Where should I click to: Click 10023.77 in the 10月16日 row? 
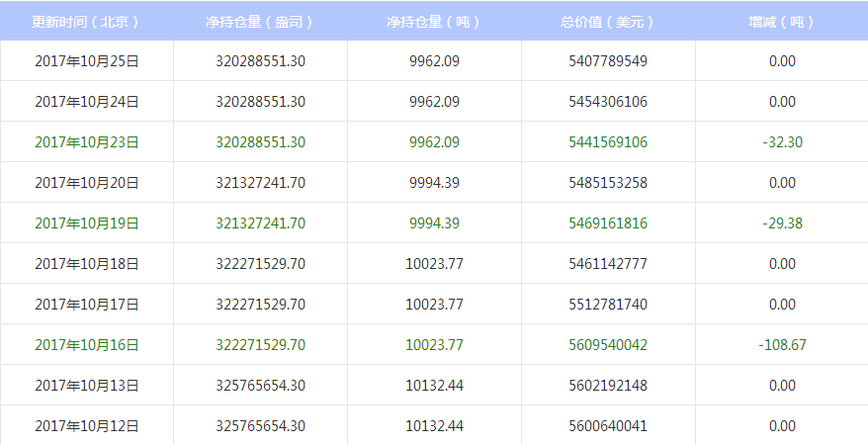pos(434,345)
